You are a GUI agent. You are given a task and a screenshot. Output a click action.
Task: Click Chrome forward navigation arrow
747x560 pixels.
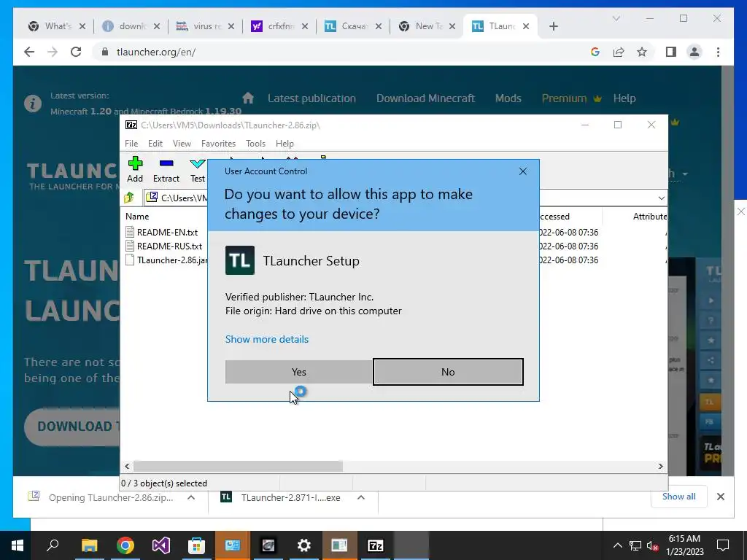tap(53, 52)
